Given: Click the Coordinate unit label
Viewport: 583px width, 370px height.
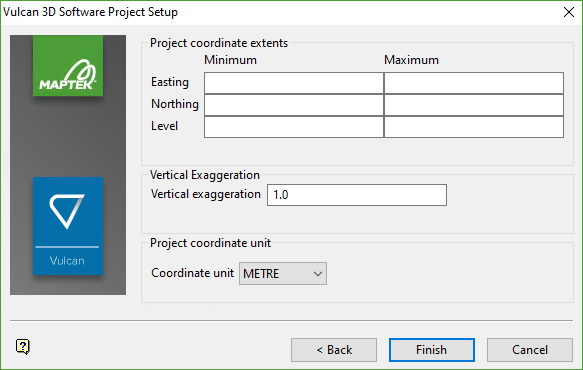Looking at the screenshot, I should pos(193,273).
